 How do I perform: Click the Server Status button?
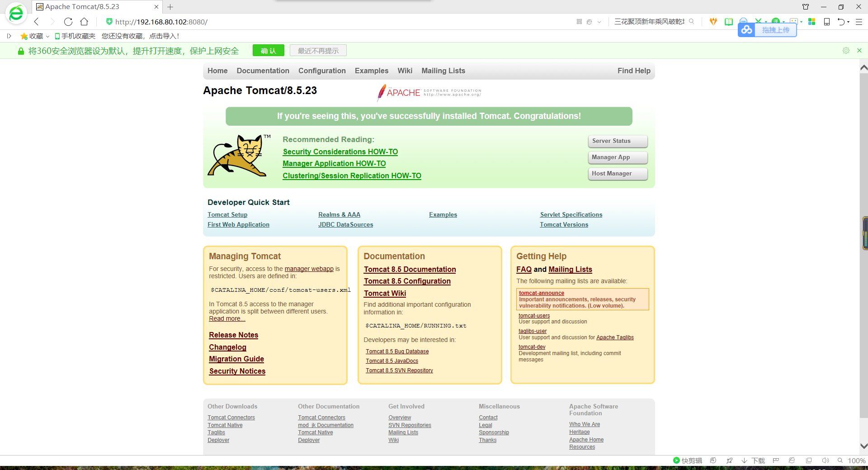pos(618,141)
